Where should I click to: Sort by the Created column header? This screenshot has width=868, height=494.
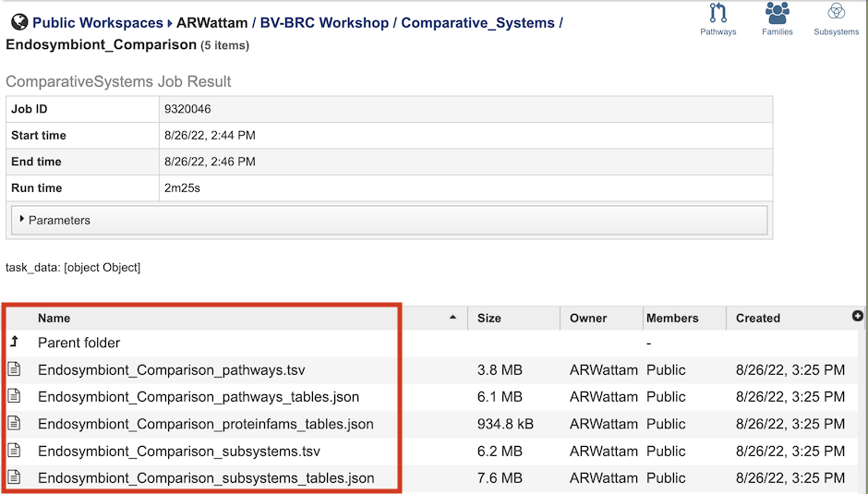[x=758, y=318]
